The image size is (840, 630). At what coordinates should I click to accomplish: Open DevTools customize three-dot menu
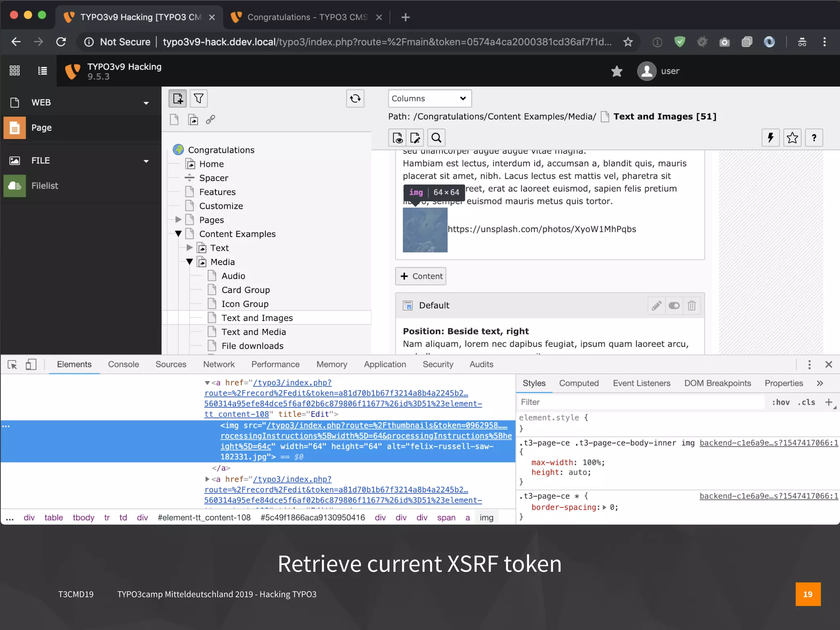pyautogui.click(x=809, y=365)
